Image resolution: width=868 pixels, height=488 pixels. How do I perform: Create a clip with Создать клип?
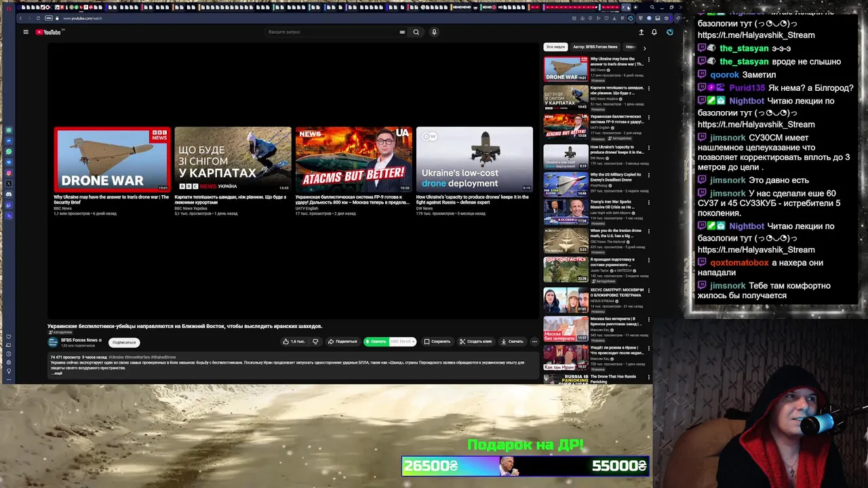475,342
